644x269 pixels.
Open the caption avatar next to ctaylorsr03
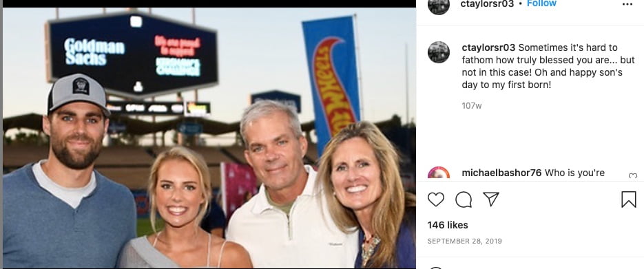click(438, 52)
